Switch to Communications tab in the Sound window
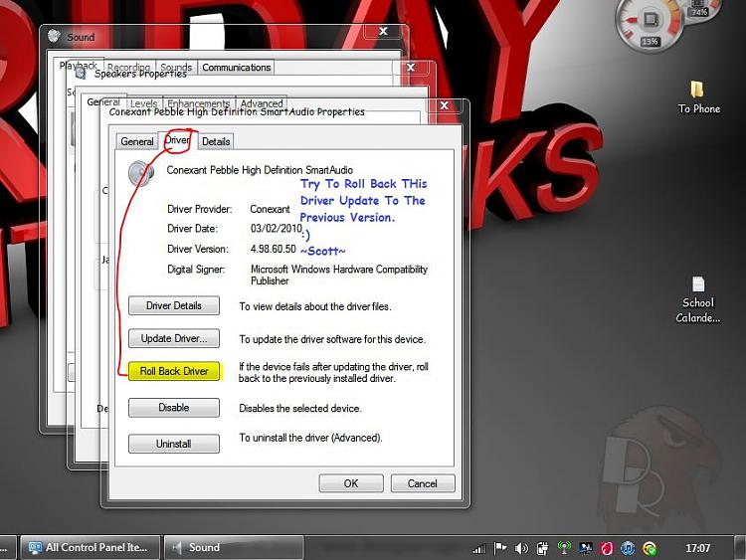 tap(236, 67)
